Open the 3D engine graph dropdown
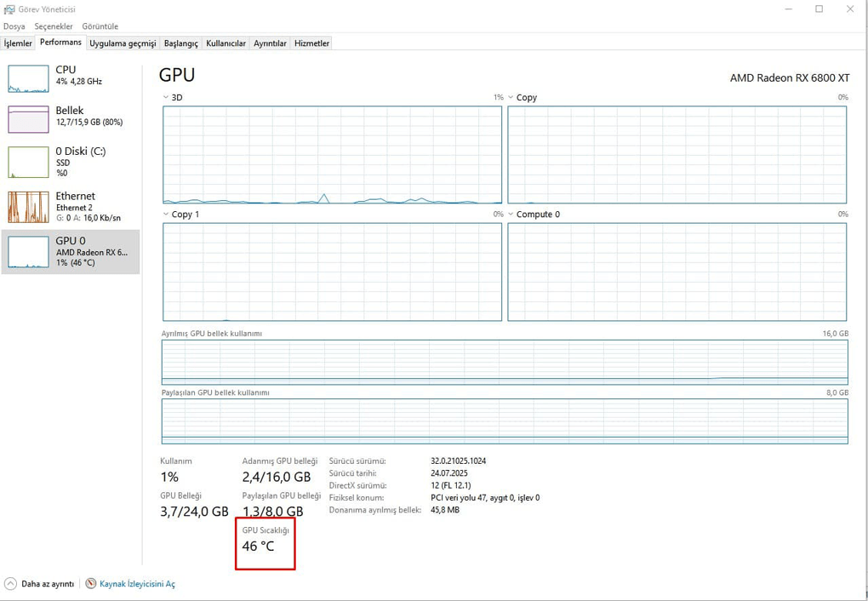Screen dimensions: 868x601 (x=166, y=98)
